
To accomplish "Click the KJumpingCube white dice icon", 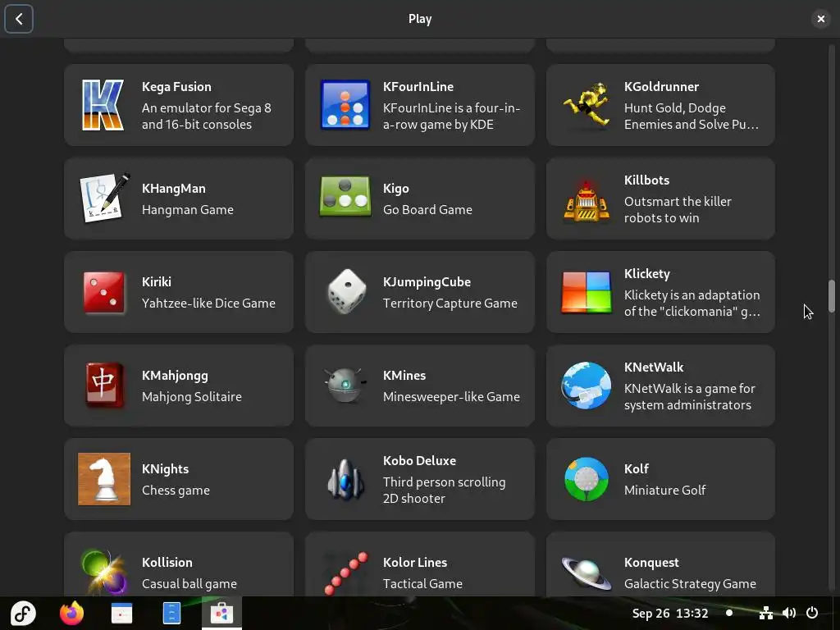I will click(x=347, y=292).
